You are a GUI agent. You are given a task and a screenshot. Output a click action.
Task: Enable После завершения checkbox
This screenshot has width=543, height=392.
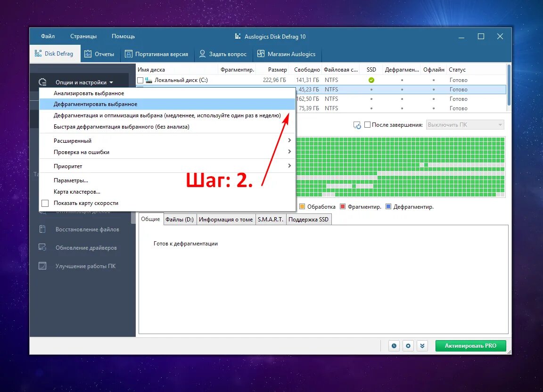[368, 125]
